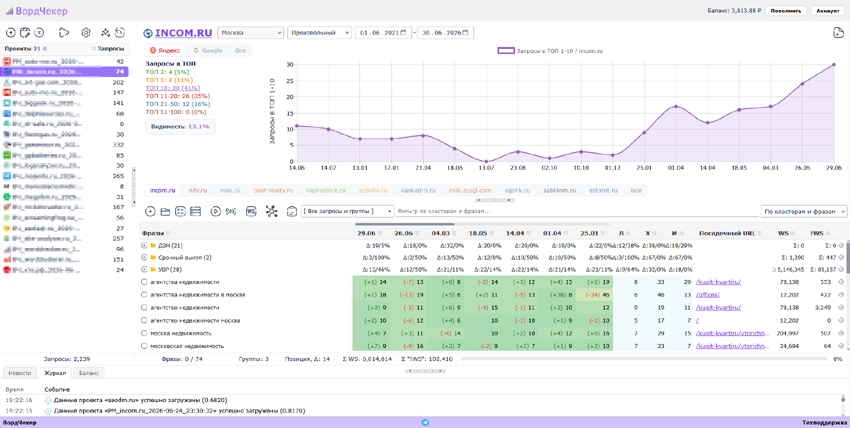Screen dimensions: 850x428
Task: Open the /offices/ landing URL link
Action: tap(708, 295)
